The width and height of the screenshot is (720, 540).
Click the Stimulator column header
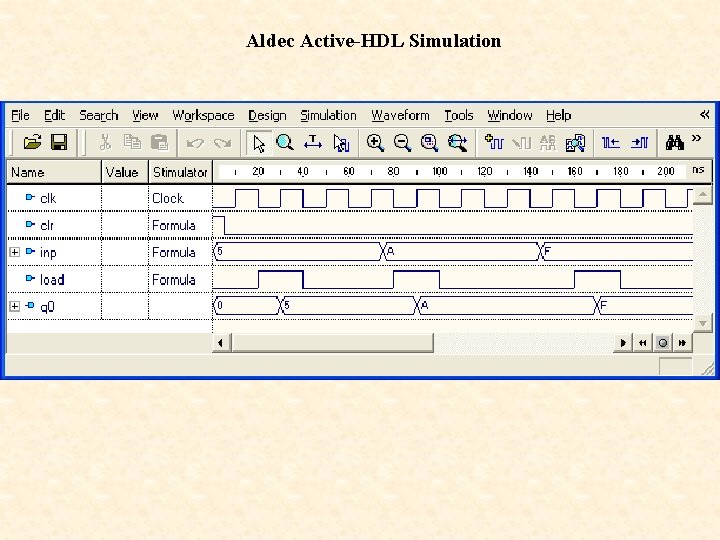pyautogui.click(x=180, y=172)
